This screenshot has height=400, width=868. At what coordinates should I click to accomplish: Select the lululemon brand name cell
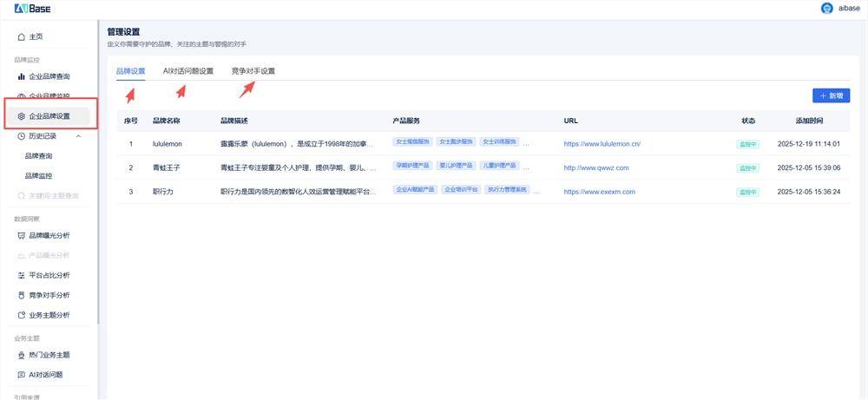168,144
